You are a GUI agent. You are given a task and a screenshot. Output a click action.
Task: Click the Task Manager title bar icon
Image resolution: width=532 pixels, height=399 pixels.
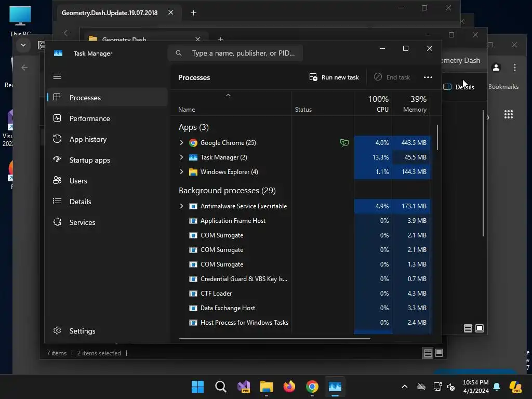(58, 54)
